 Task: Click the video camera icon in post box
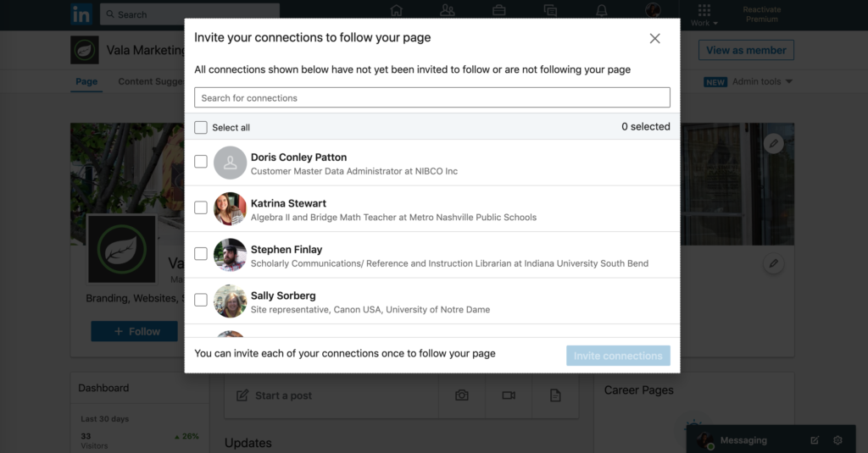click(x=509, y=395)
